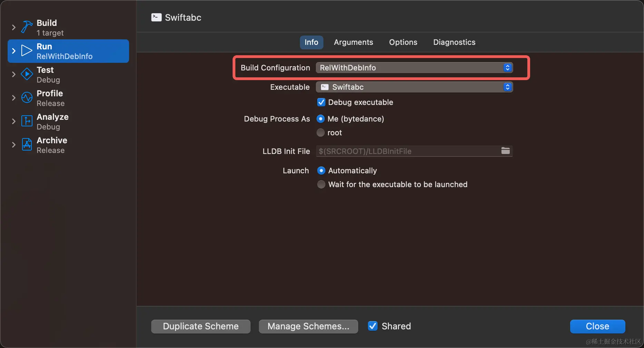Click the Build hammer icon
Screen dimensions: 644x348
click(27, 27)
